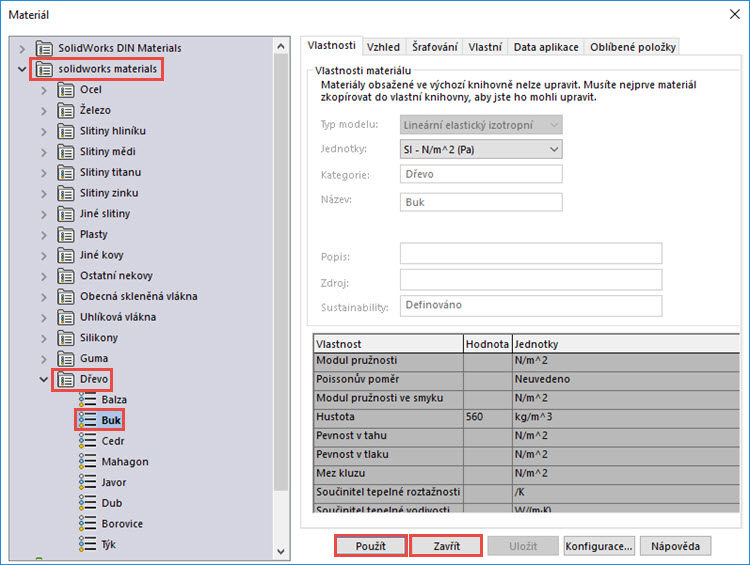Viewport: 750px width, 565px height.
Task: Click the Slitiny titanu category icon
Action: tap(66, 172)
